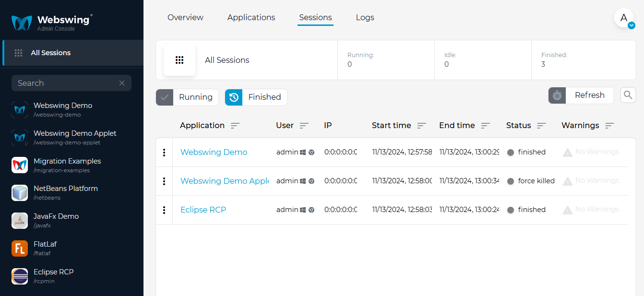Click the Eclipse RCP sidebar icon
This screenshot has height=296, width=644.
pos(20,276)
